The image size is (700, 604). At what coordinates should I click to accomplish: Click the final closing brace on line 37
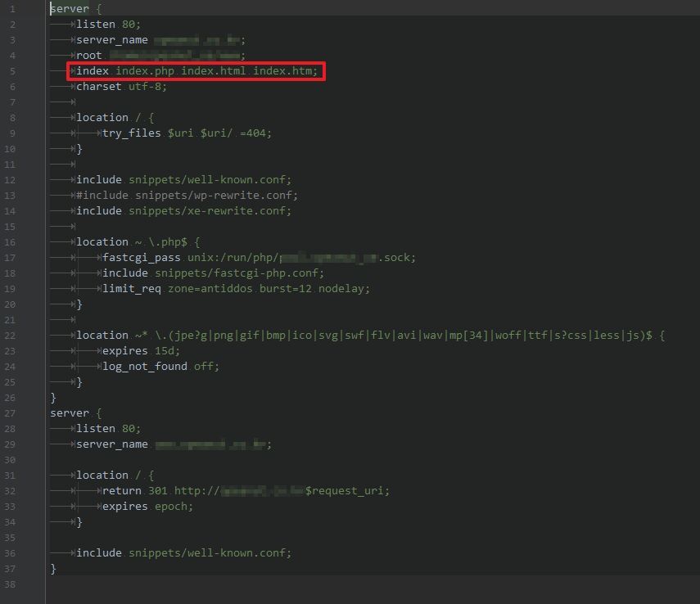point(53,568)
